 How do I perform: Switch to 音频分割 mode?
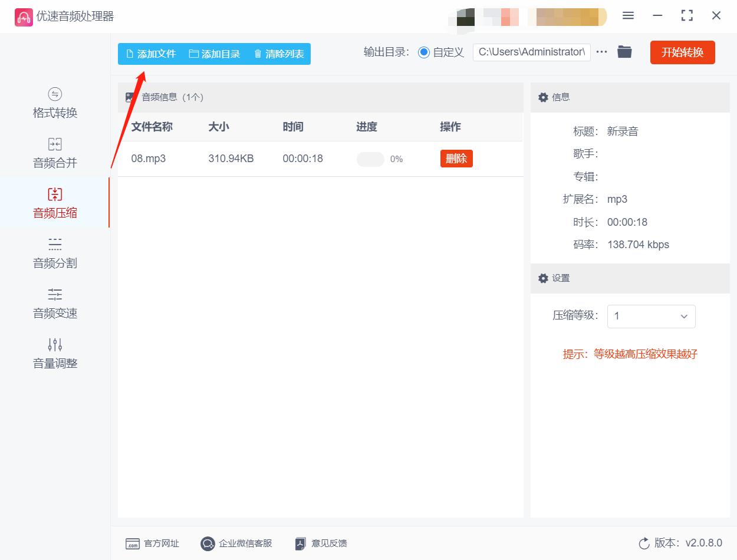click(x=54, y=253)
